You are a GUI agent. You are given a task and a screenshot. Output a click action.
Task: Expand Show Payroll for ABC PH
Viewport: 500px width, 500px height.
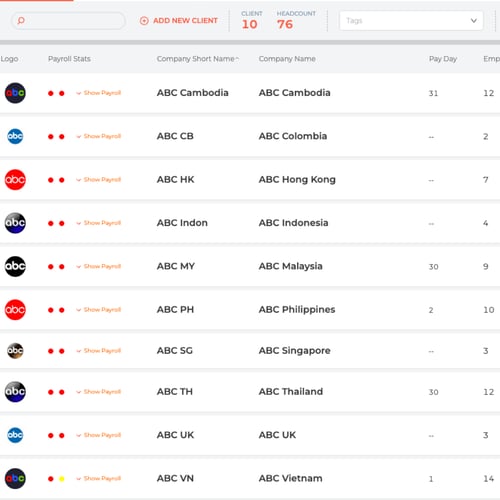(x=99, y=310)
